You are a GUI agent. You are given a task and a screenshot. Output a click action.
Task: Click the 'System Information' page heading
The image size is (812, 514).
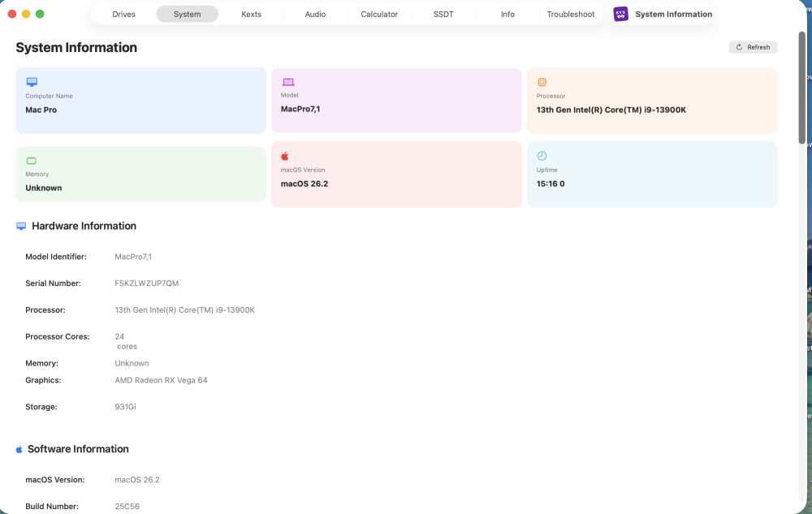click(x=76, y=47)
